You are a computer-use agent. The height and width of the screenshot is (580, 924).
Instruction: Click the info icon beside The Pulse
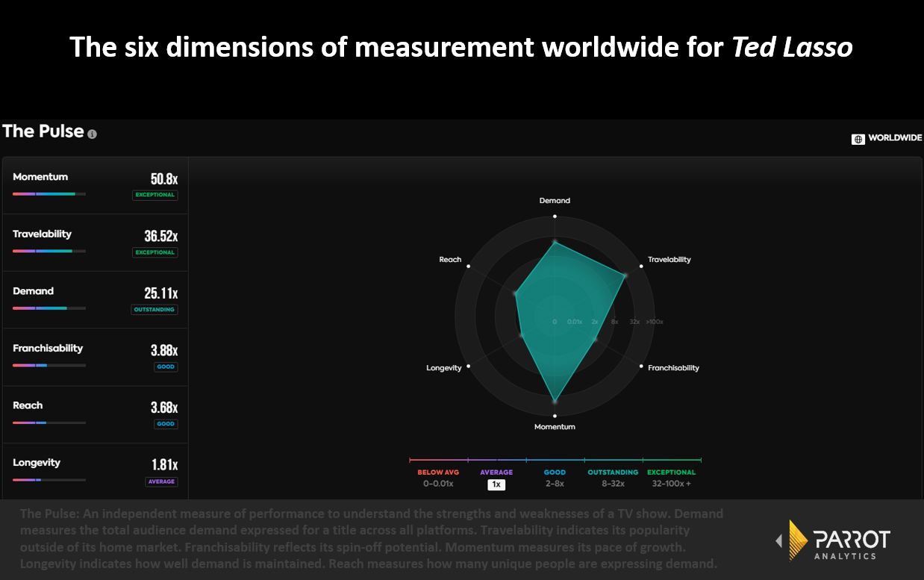[x=92, y=134]
